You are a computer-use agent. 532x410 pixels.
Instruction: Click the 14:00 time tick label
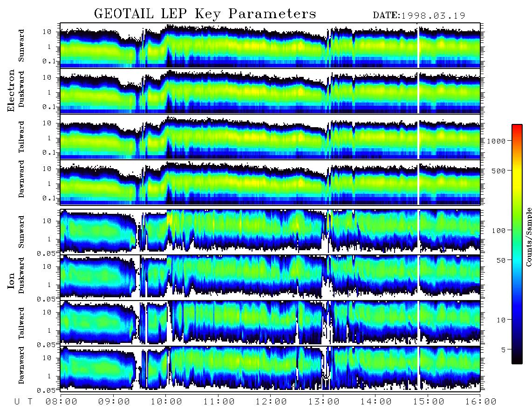(376, 402)
